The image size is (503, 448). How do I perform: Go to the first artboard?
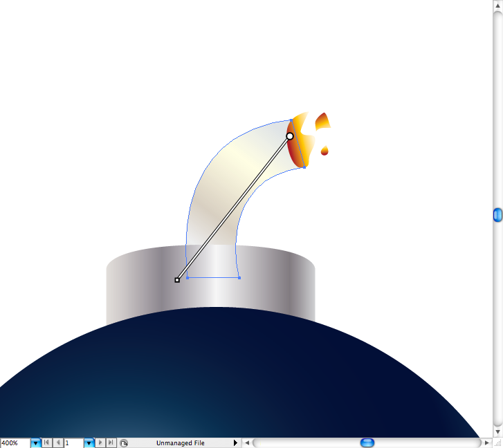[46, 442]
